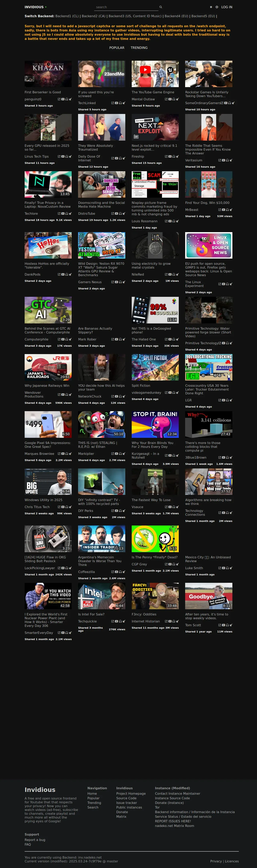This screenshot has width=257, height=868.
Task: Open footer Report a bug link
Action: tap(35, 840)
